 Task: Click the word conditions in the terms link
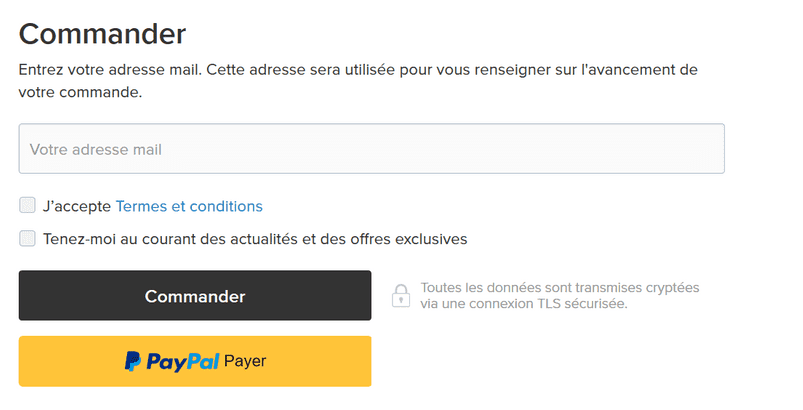click(227, 206)
